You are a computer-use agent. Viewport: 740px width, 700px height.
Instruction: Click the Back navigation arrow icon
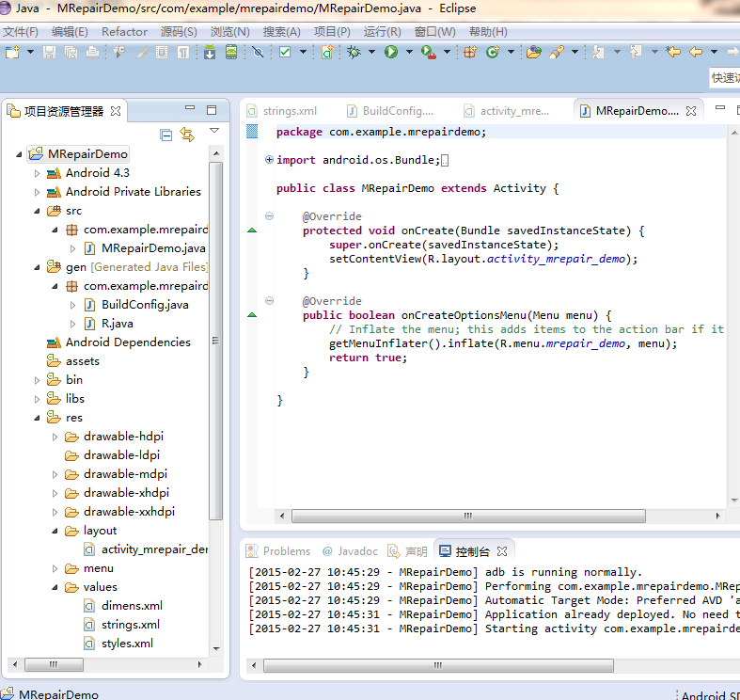[696, 52]
